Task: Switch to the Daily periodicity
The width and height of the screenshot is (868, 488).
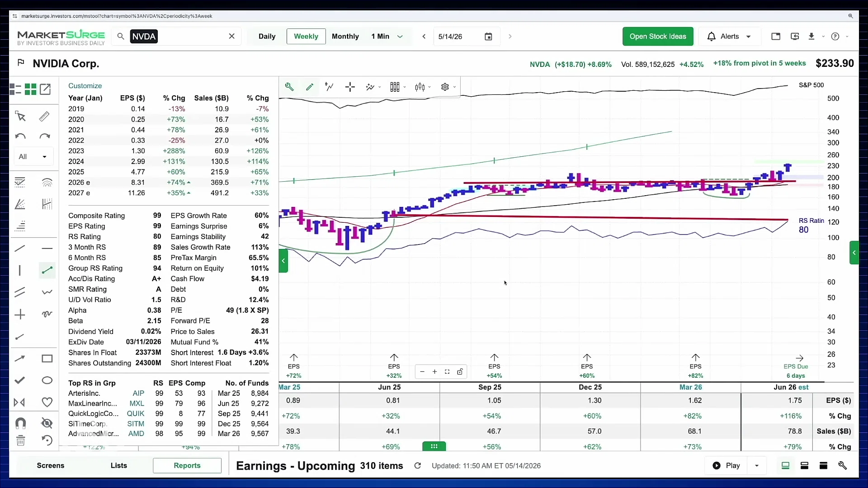Action: 267,36
